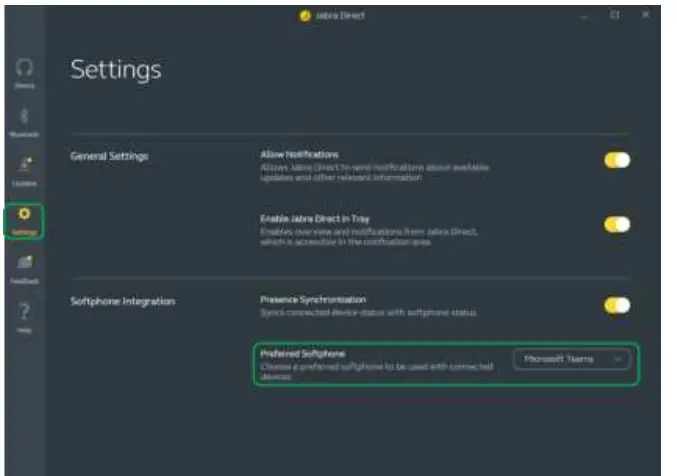Disable Enable Jabra Direct in Tray switch

(x=617, y=224)
